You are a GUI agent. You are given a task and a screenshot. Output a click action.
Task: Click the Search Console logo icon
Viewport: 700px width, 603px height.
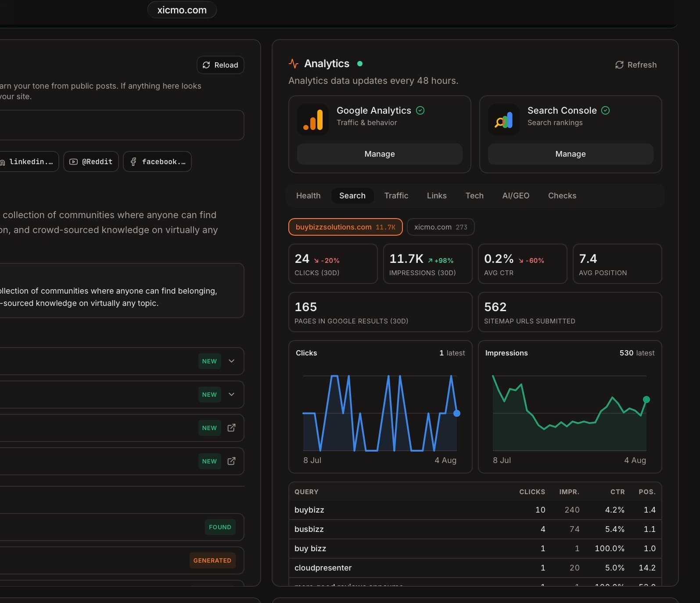tap(504, 119)
